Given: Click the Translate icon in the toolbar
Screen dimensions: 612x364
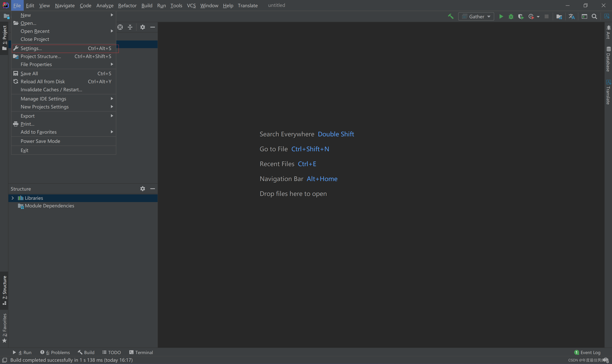Looking at the screenshot, I should point(571,16).
